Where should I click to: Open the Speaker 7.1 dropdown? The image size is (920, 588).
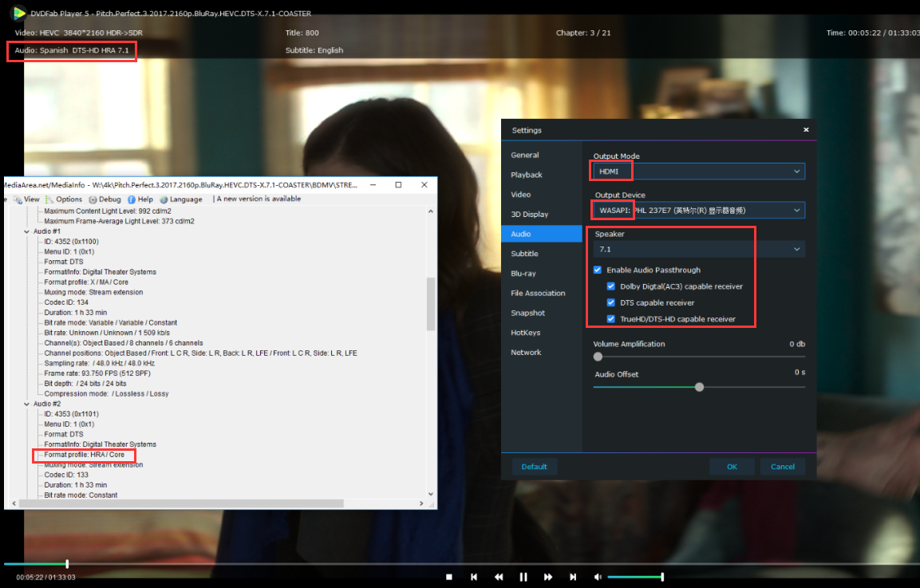(x=699, y=250)
